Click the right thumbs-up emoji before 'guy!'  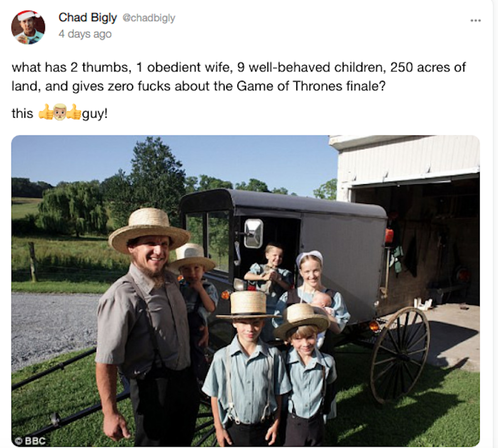(74, 112)
